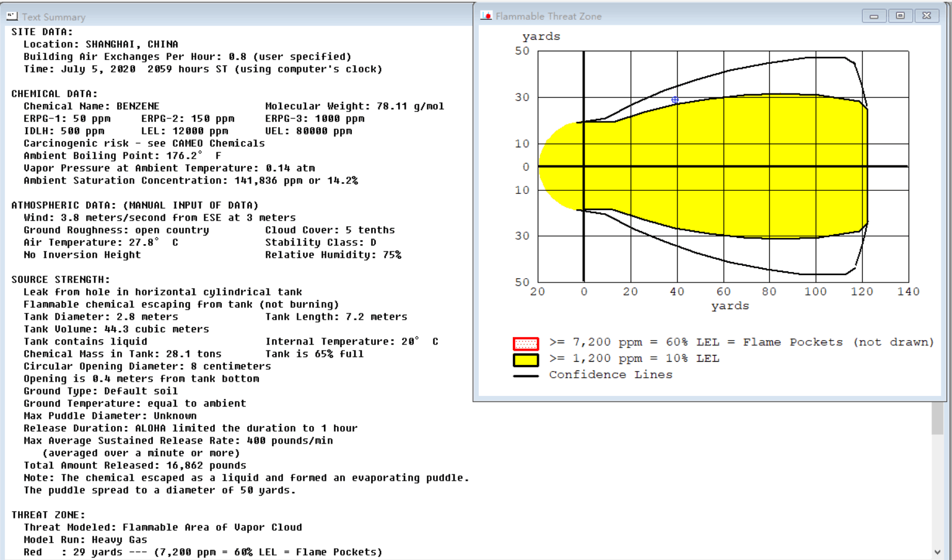The image size is (952, 560).
Task: Click 'Ambient Boiling Point: 176.2° F' line
Action: (123, 156)
